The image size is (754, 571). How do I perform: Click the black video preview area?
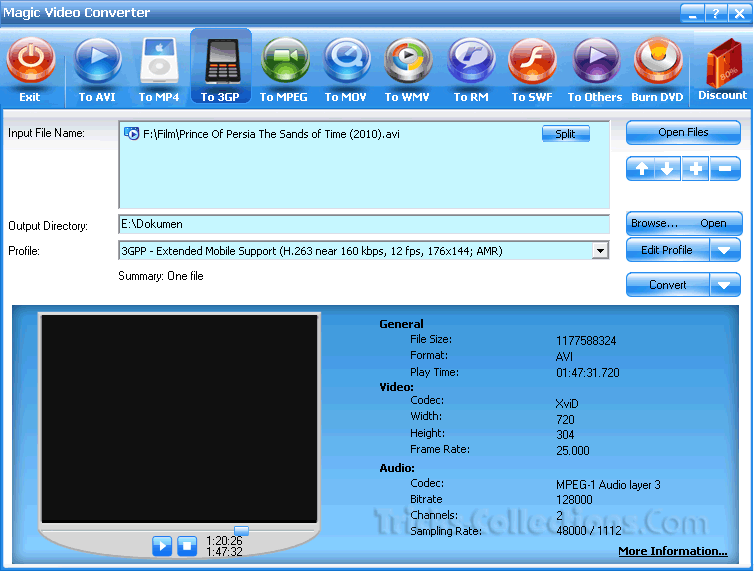coord(179,419)
